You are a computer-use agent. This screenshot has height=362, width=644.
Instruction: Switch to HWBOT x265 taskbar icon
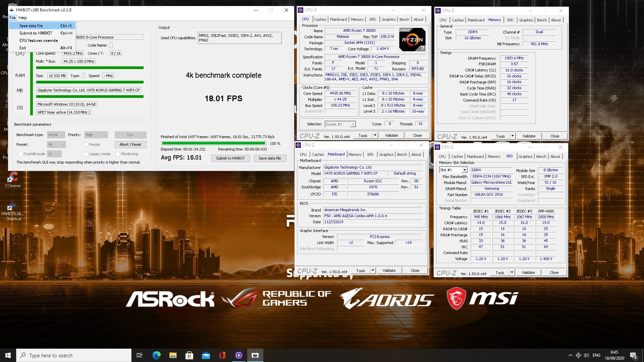pos(255,355)
